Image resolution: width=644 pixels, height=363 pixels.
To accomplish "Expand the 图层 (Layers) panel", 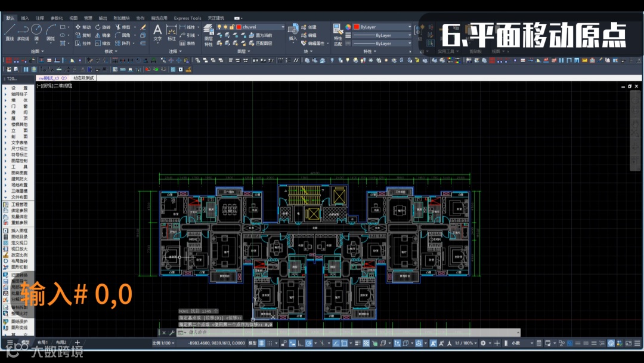I will pos(243,51).
